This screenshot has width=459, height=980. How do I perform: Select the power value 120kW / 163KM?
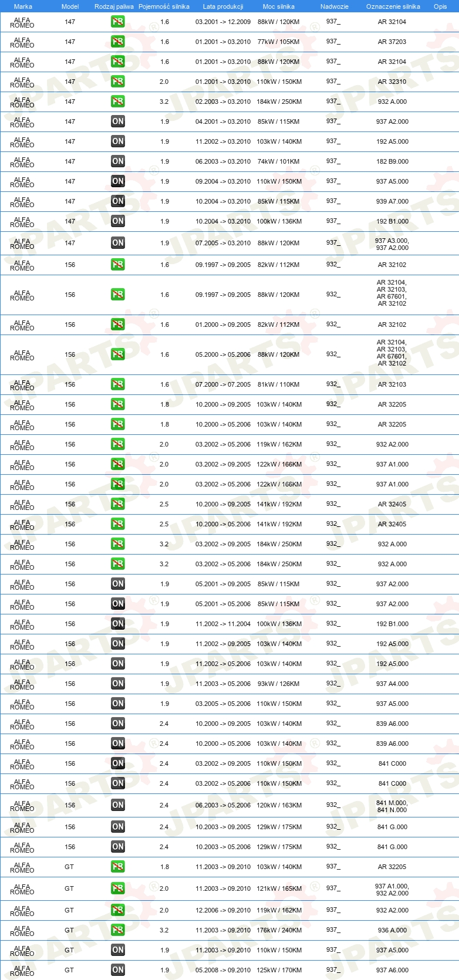point(279,805)
